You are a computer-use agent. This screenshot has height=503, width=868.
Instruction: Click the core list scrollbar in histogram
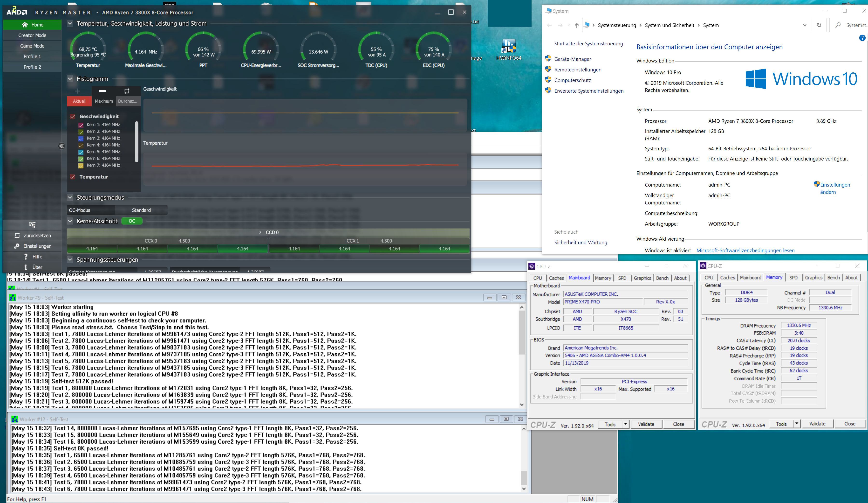(x=137, y=141)
